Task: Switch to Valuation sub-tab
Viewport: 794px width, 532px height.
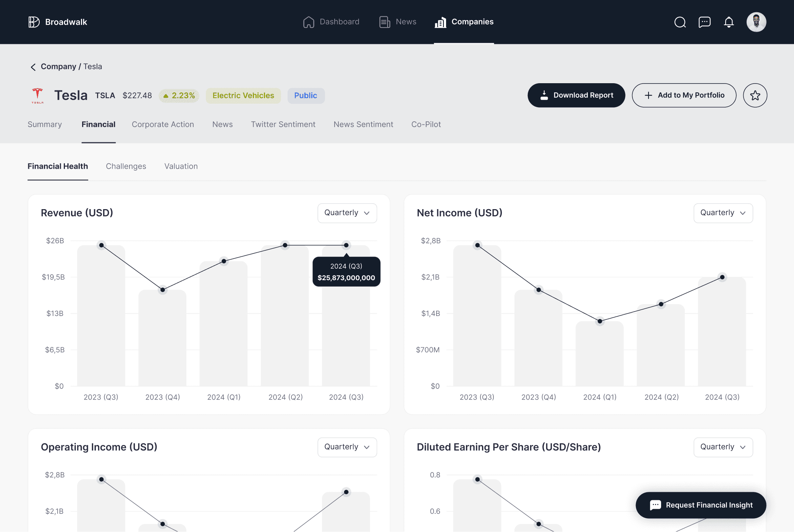Action: (x=181, y=166)
